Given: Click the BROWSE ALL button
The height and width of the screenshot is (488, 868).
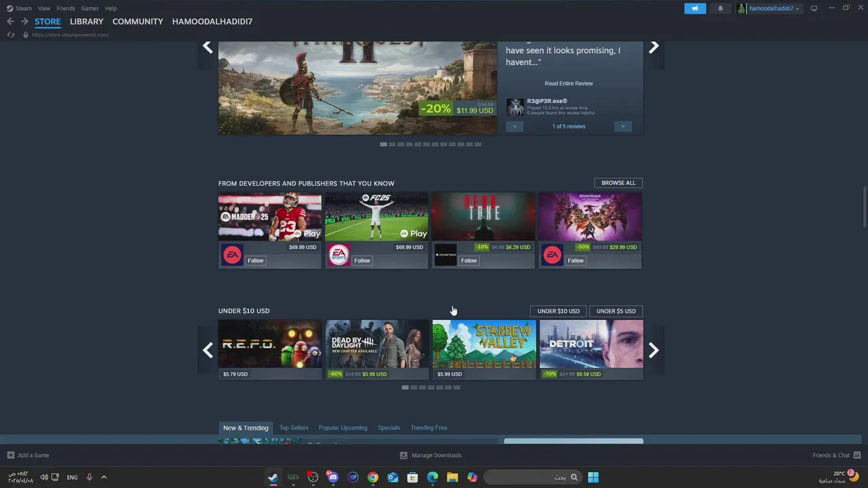Looking at the screenshot, I should coord(618,183).
